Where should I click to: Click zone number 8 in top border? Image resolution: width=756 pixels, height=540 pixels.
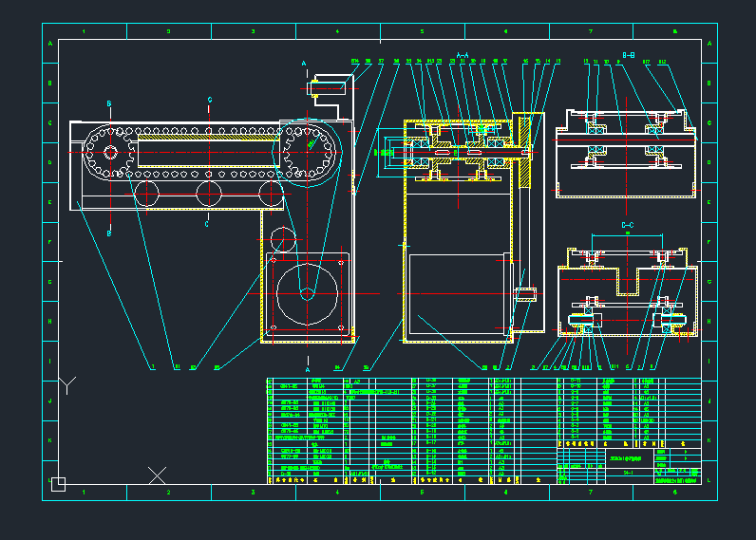pos(675,31)
